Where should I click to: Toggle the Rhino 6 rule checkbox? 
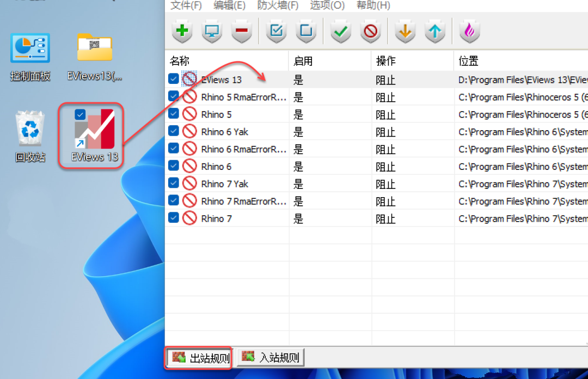click(x=174, y=165)
